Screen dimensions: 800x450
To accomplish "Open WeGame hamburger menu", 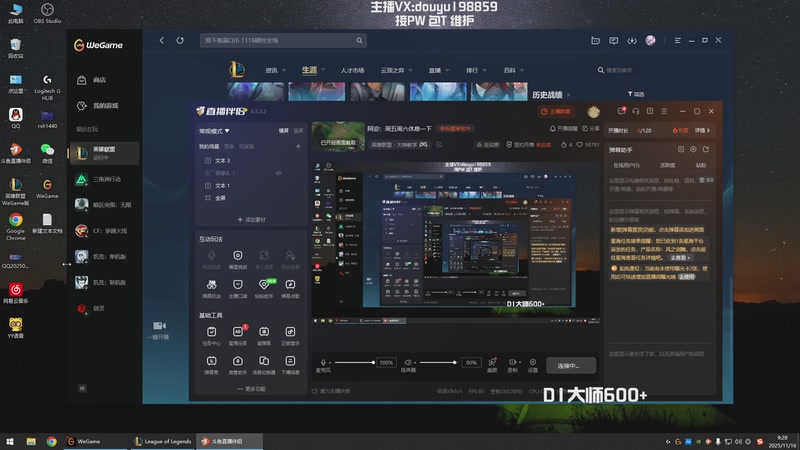I will pos(678,40).
